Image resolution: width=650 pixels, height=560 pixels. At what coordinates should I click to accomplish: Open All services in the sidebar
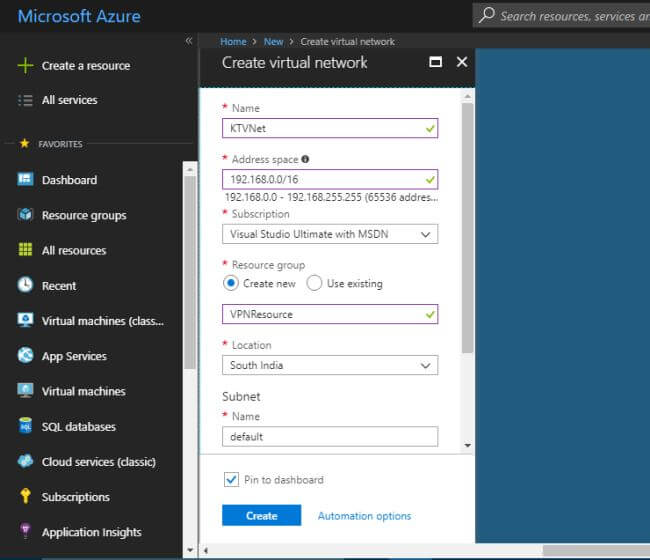pos(69,100)
